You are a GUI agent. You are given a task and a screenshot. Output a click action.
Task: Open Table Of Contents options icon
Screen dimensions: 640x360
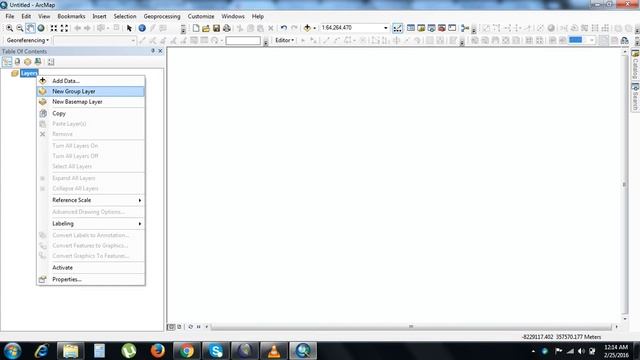(51, 62)
